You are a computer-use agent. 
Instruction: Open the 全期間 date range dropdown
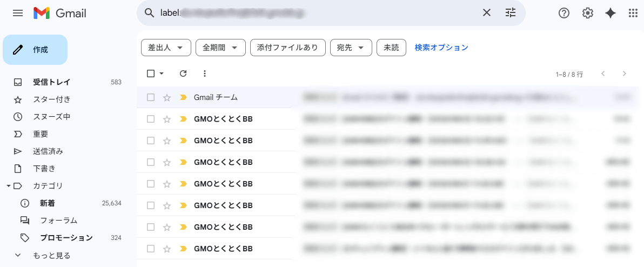220,48
